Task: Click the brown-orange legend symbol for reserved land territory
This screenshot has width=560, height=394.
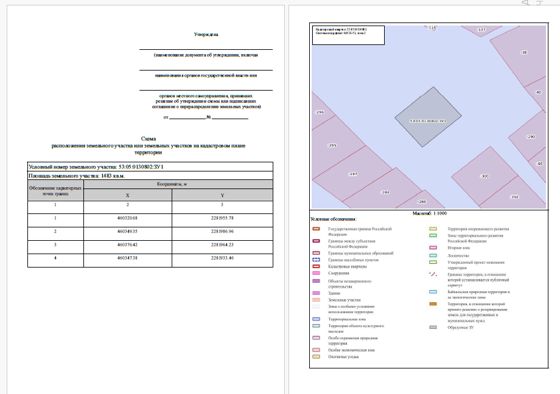Action: tap(433, 304)
